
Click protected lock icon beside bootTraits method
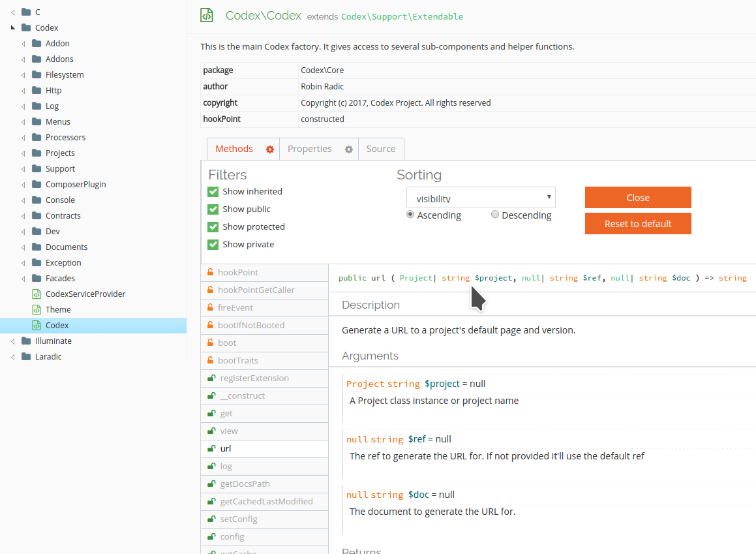(210, 360)
